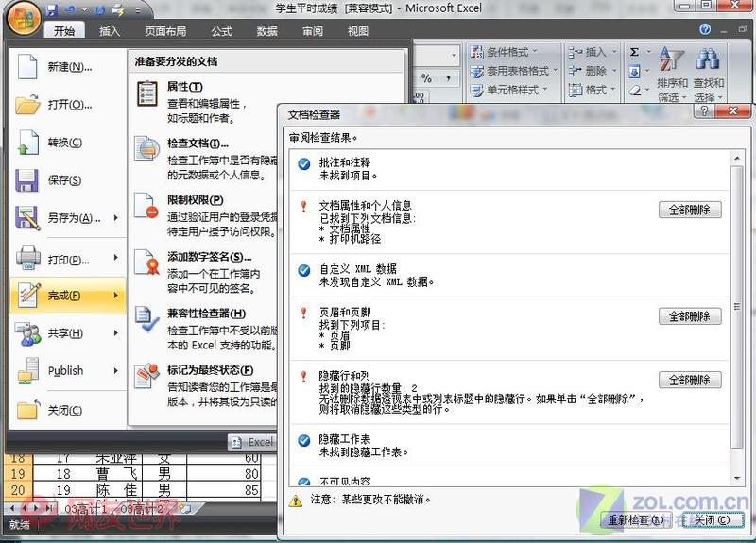Select the 03高计1 sheet tab

(86, 508)
